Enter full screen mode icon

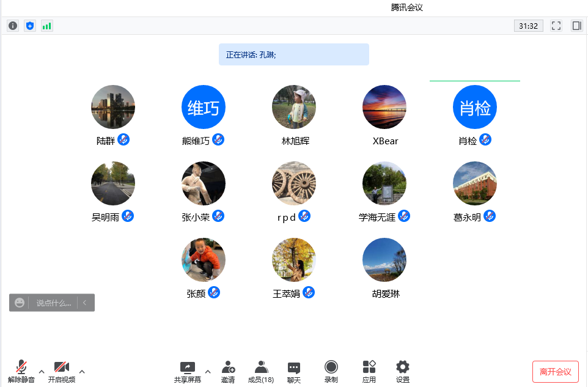pyautogui.click(x=556, y=26)
